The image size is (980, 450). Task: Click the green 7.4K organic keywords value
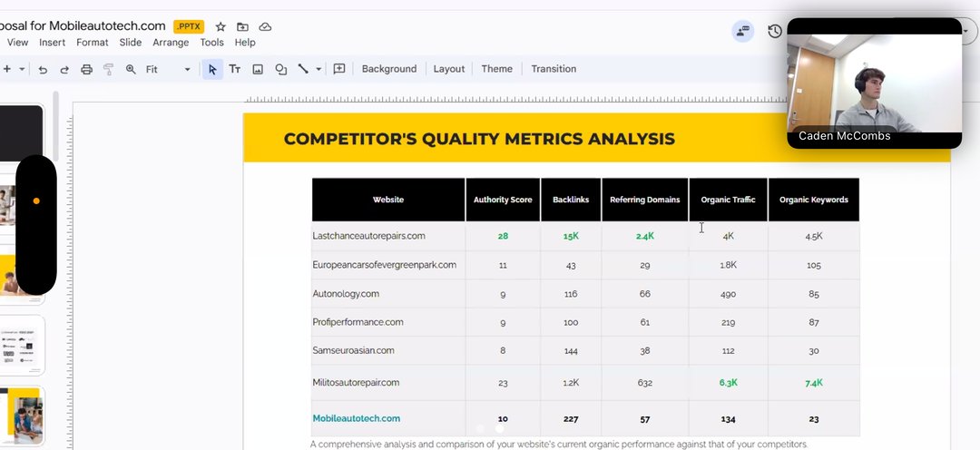[x=814, y=383]
